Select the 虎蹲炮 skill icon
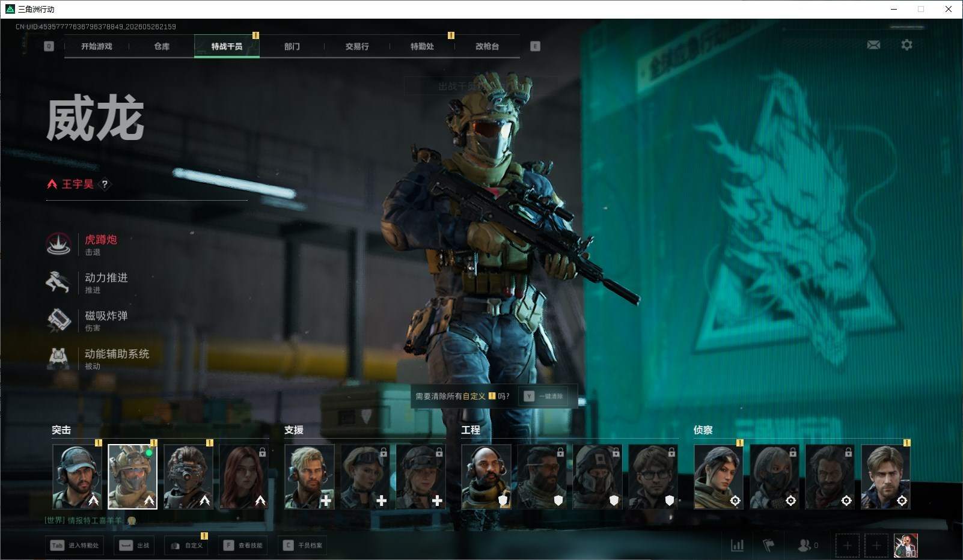This screenshot has width=963, height=560. [x=58, y=244]
